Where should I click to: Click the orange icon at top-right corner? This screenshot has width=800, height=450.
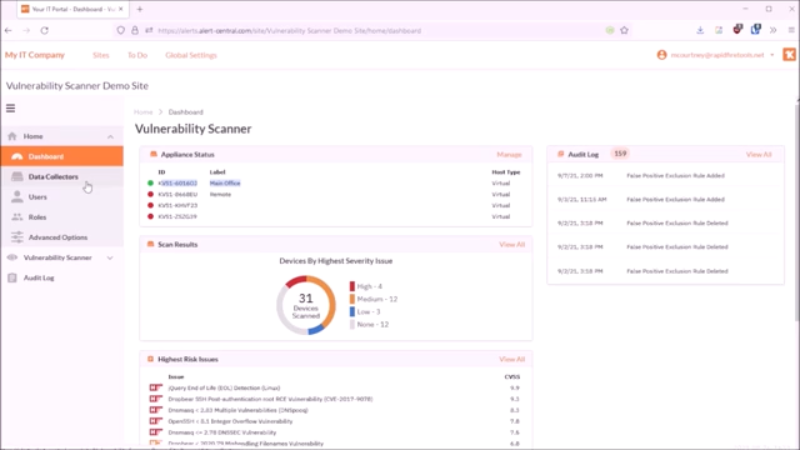click(x=789, y=55)
